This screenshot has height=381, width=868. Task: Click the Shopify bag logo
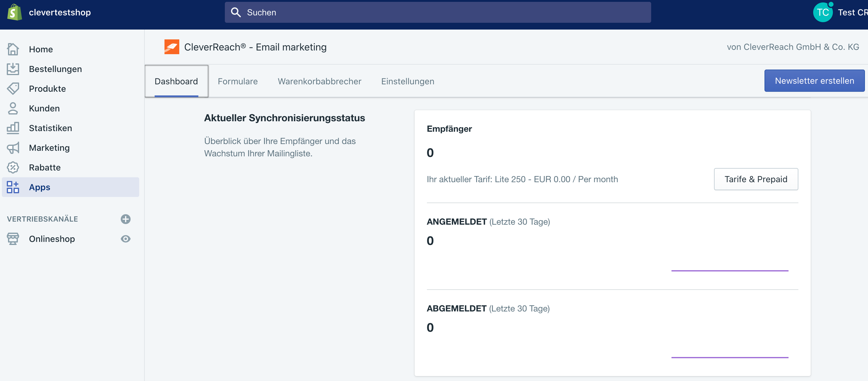click(14, 12)
